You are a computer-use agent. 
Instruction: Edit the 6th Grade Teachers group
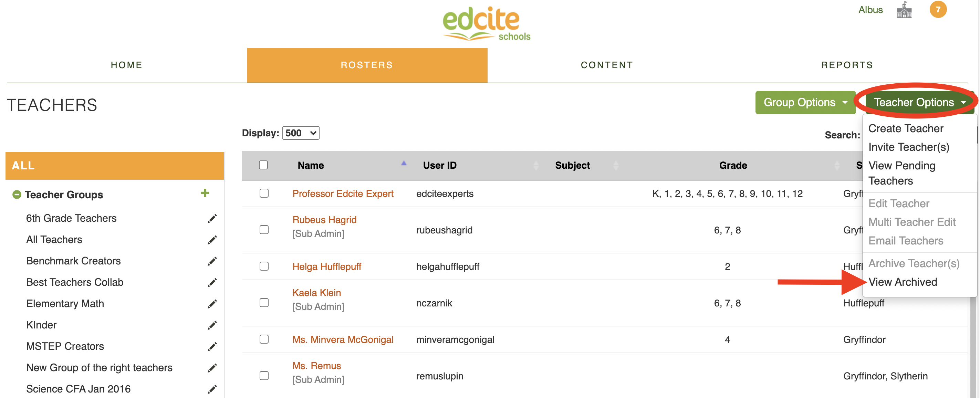[x=212, y=218]
